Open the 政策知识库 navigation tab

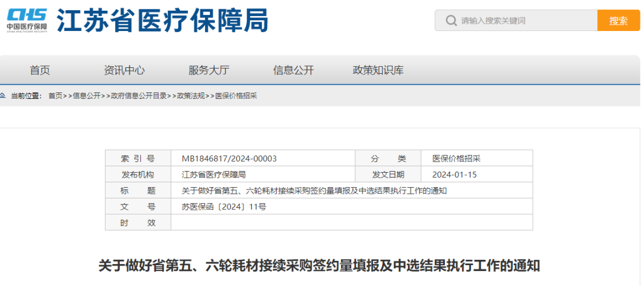point(378,70)
